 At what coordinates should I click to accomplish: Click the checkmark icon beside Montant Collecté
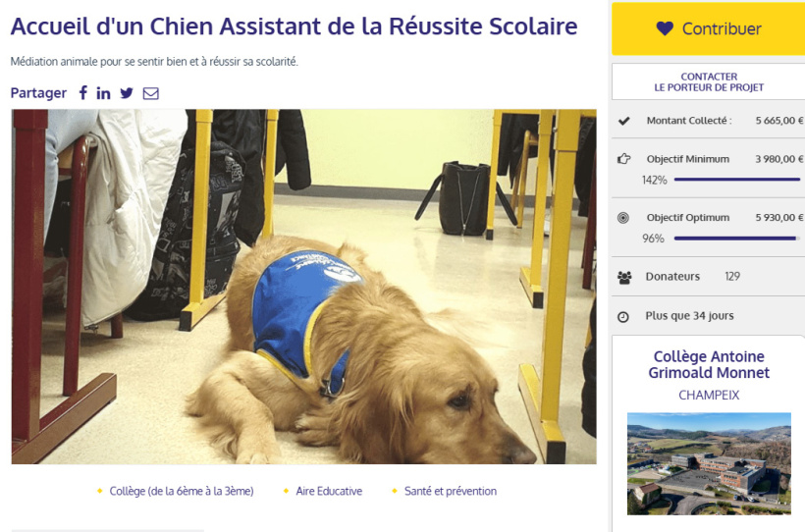point(623,121)
